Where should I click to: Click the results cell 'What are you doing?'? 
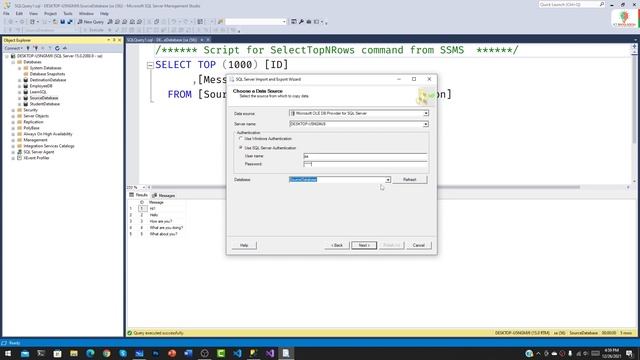tap(166, 228)
